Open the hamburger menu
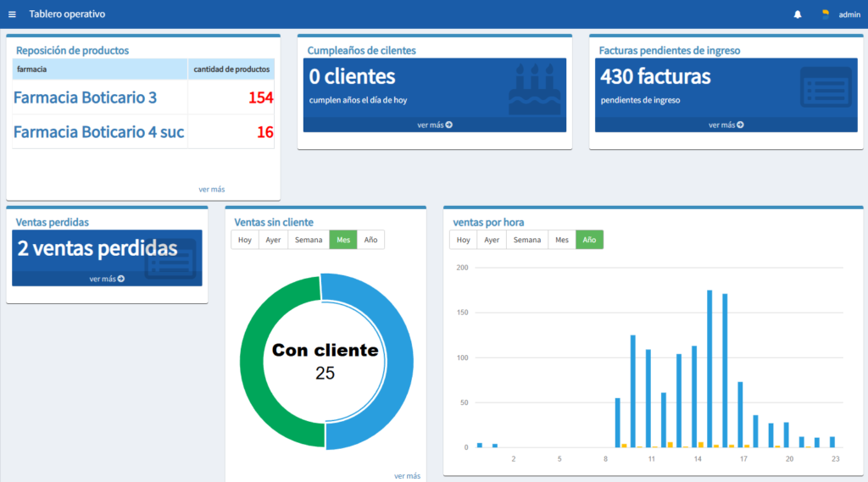The image size is (868, 482). tap(12, 14)
